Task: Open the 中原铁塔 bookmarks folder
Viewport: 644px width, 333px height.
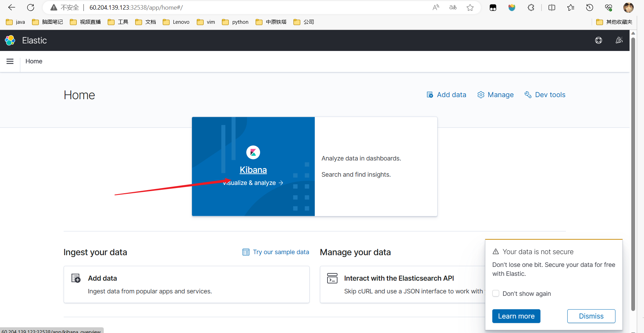Action: tap(271, 22)
